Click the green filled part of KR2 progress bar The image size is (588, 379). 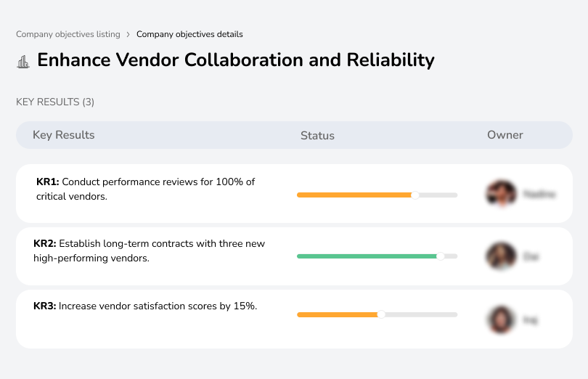tap(367, 256)
